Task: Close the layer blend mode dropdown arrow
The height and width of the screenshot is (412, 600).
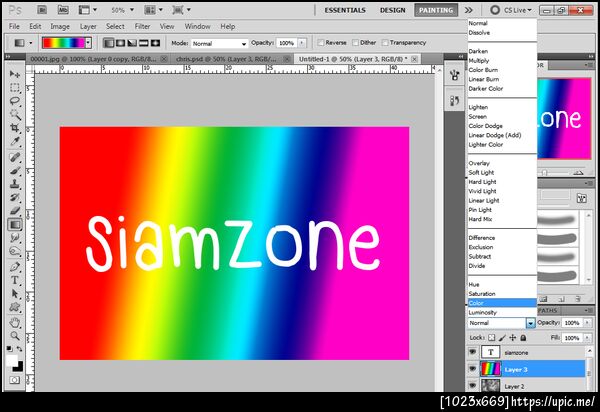Action: point(530,323)
